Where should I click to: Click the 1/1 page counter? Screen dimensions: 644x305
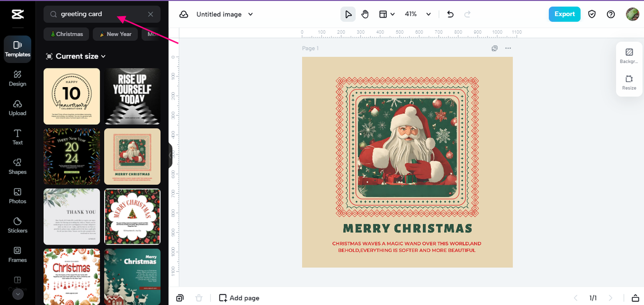[x=593, y=298]
